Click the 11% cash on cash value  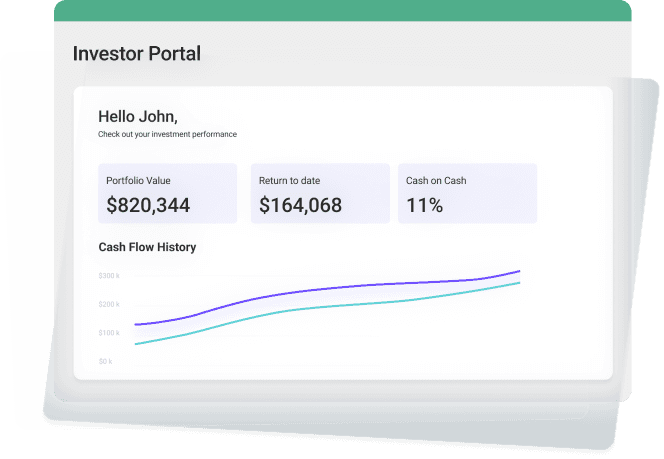point(425,206)
